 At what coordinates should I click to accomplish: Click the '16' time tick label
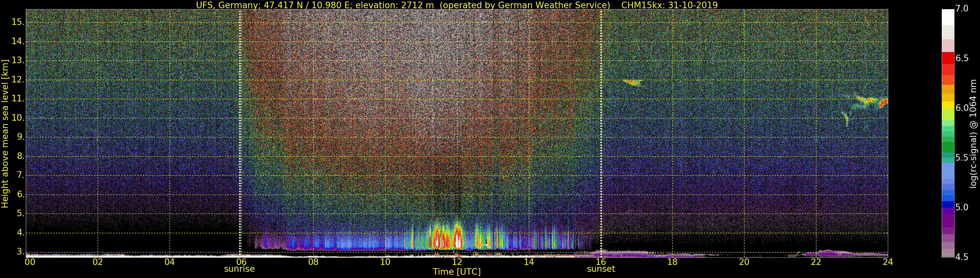(601, 262)
